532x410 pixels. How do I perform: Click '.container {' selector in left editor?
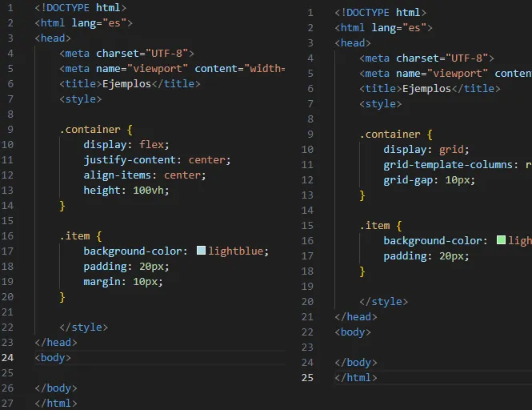(96, 130)
